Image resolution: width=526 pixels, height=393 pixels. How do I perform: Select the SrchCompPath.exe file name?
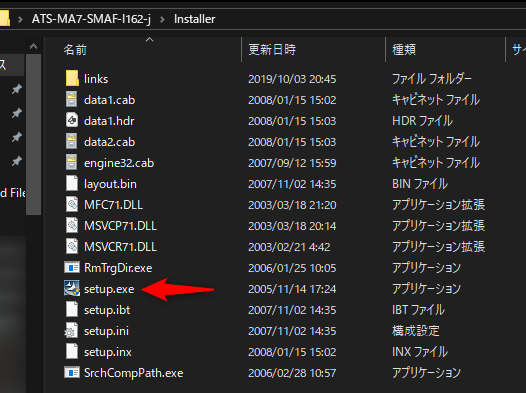click(x=134, y=373)
